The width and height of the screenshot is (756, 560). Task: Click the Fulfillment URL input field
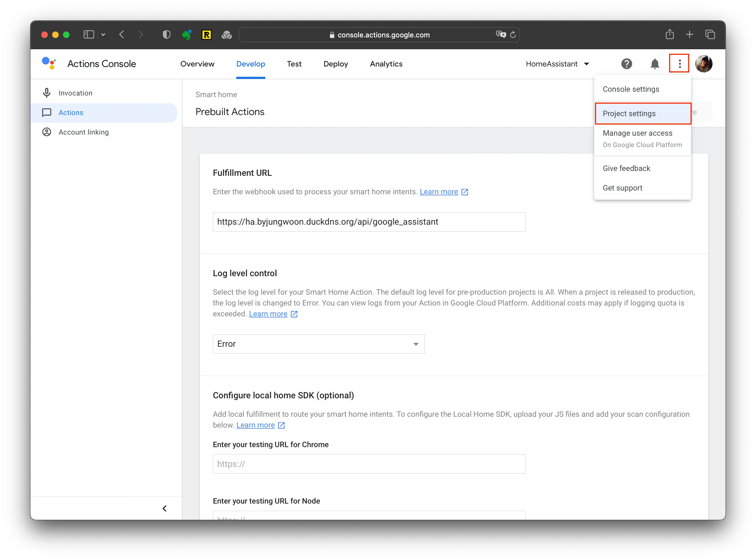[369, 222]
